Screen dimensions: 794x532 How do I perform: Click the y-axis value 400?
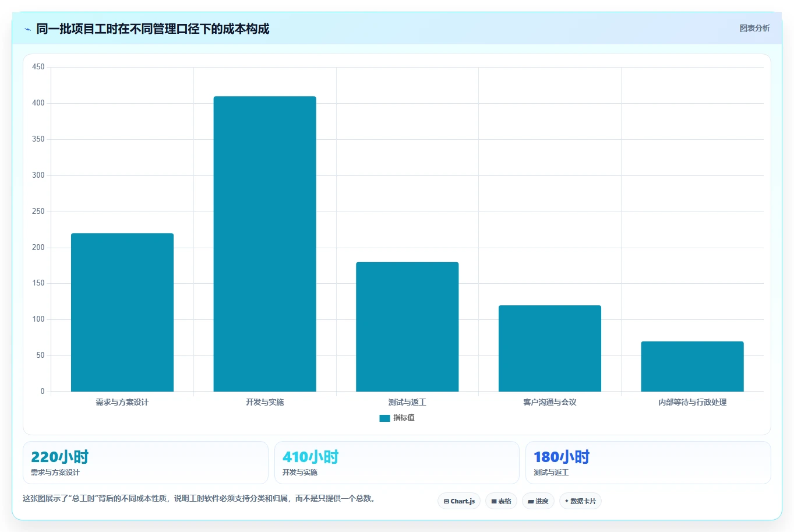pyautogui.click(x=38, y=103)
